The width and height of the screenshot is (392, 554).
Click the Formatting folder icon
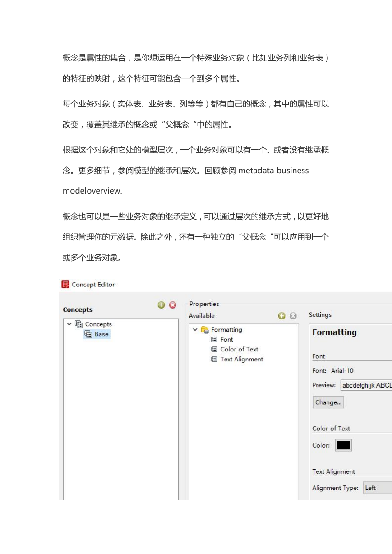point(205,329)
